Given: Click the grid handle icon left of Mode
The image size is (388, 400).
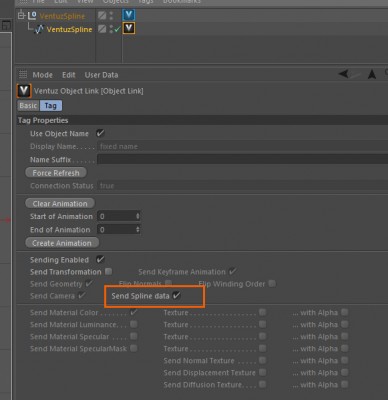Looking at the screenshot, I should coord(23,74).
